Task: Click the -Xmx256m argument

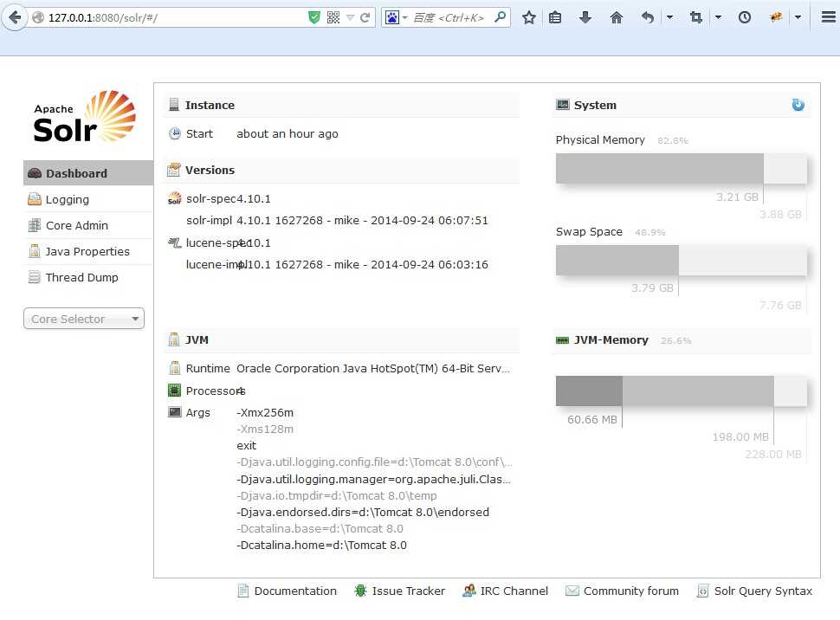Action: coord(265,413)
